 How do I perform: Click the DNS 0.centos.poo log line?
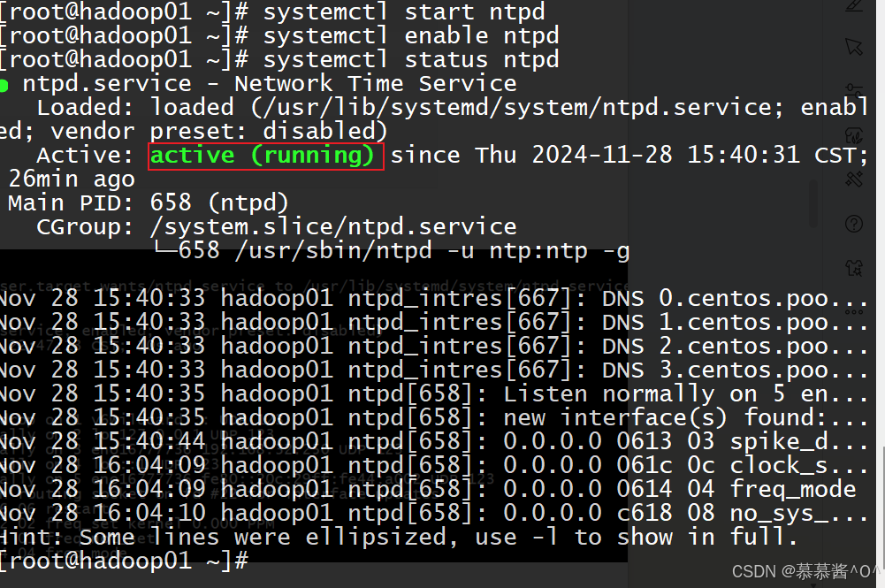tap(433, 298)
